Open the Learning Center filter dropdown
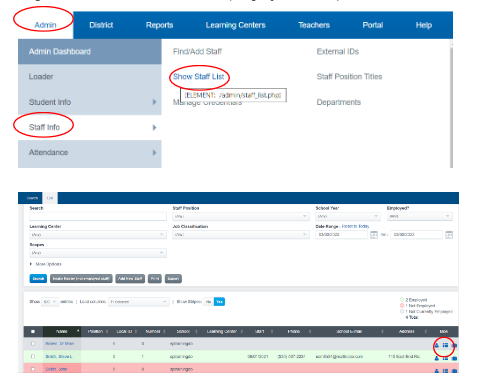 [98, 235]
